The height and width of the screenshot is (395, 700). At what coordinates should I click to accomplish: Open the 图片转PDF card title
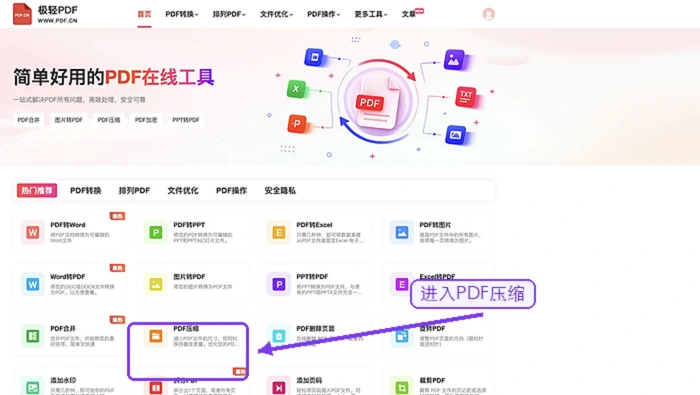point(189,277)
